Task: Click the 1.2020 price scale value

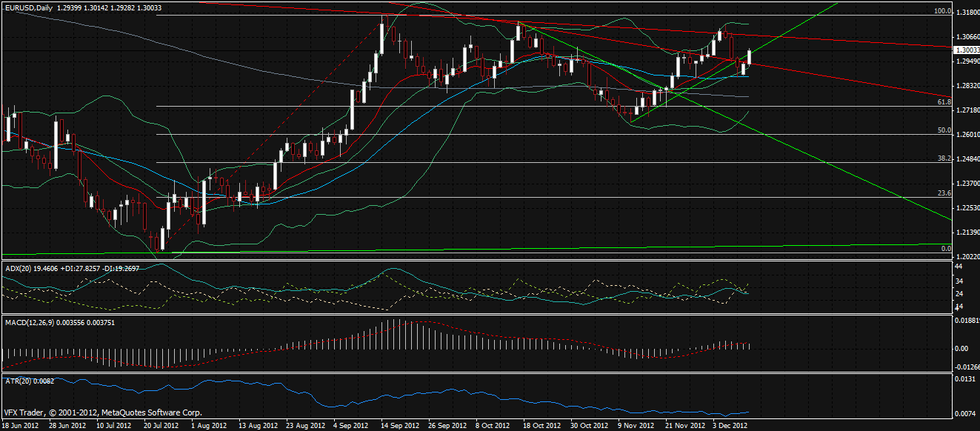Action: pyautogui.click(x=966, y=257)
